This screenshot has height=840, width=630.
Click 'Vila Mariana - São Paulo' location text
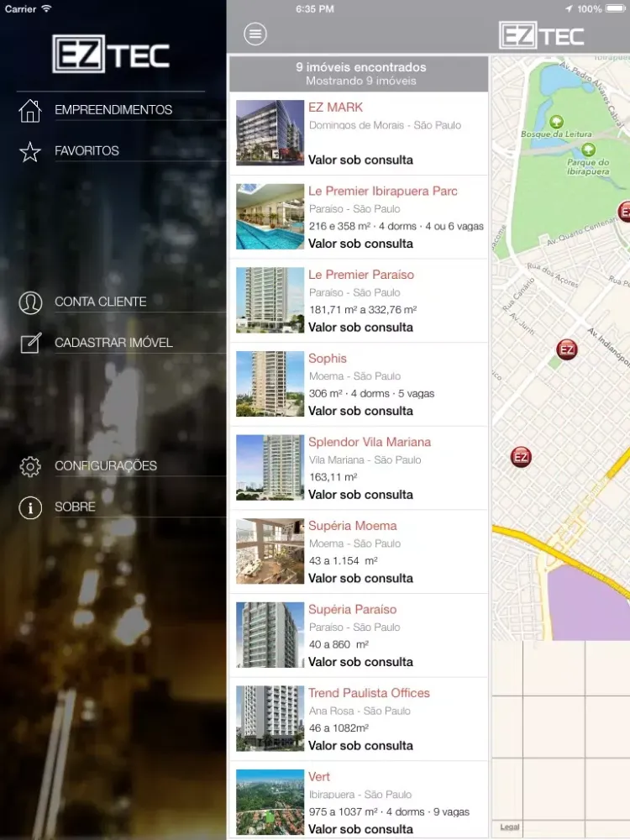[365, 459]
